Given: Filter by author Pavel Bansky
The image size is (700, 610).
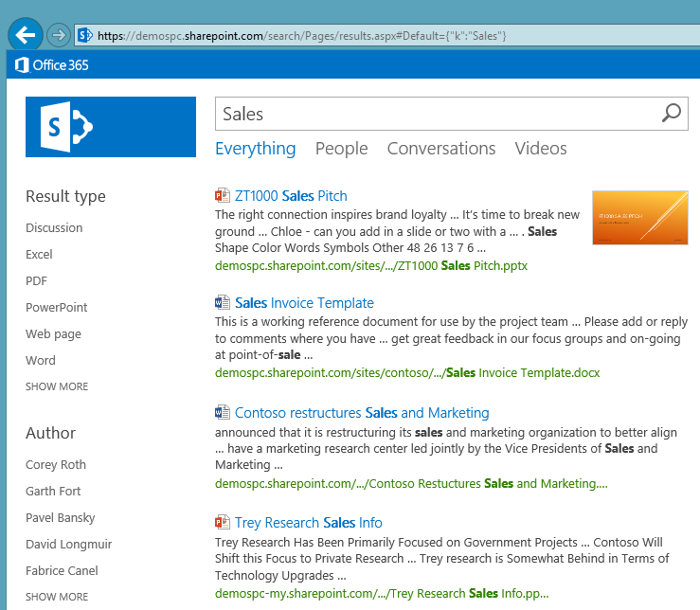Looking at the screenshot, I should point(61,518).
